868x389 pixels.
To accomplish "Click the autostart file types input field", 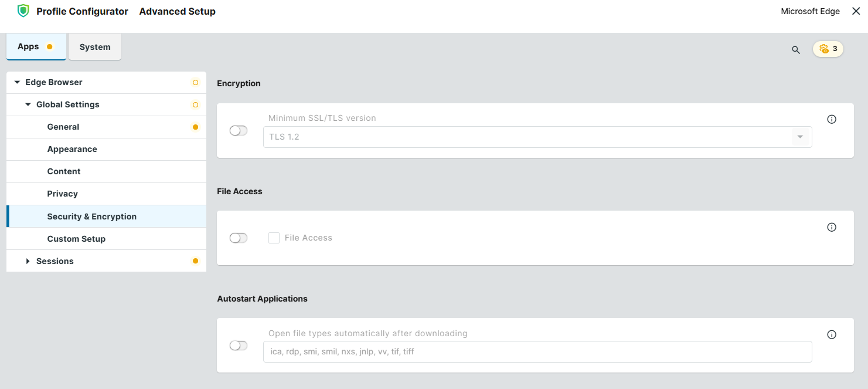I will point(537,352).
